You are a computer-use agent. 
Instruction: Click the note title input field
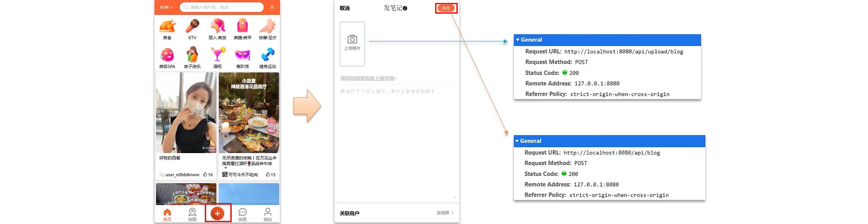point(397,79)
